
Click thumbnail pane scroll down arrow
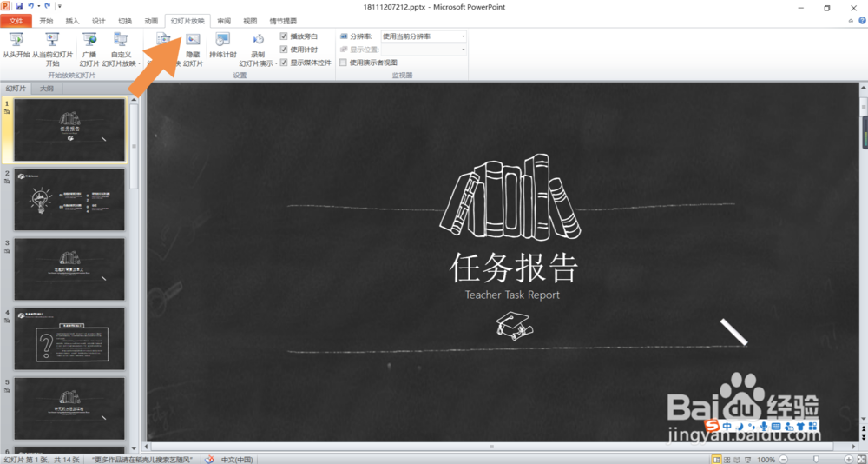coord(134,447)
